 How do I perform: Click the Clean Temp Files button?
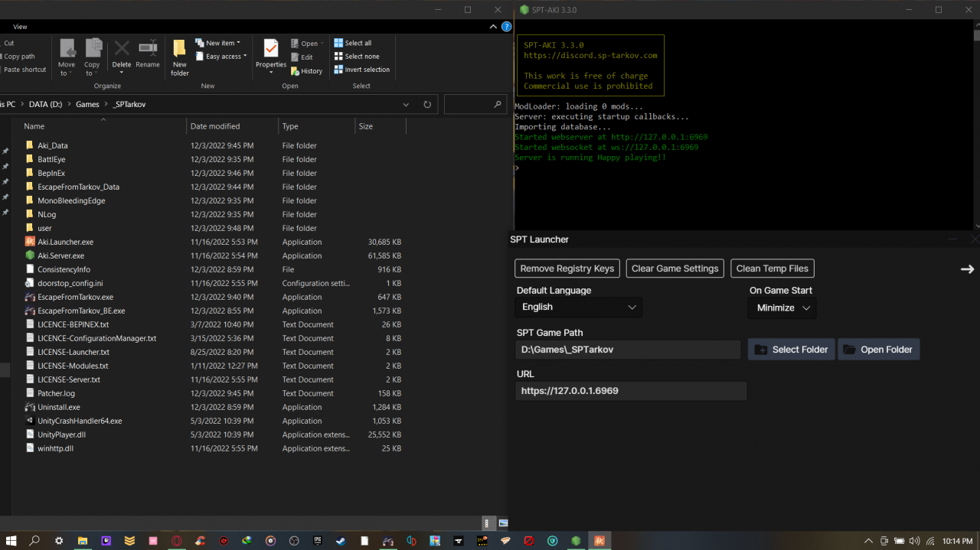click(x=772, y=268)
